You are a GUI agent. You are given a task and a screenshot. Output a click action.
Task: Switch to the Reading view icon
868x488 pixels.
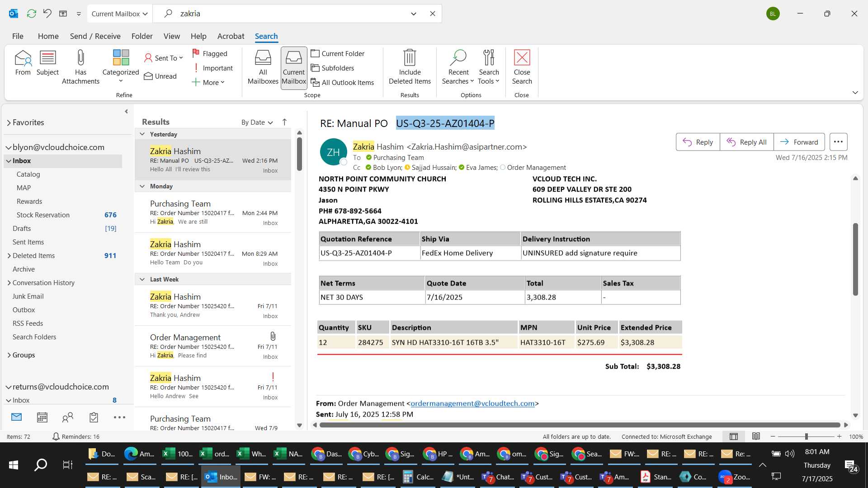point(756,436)
